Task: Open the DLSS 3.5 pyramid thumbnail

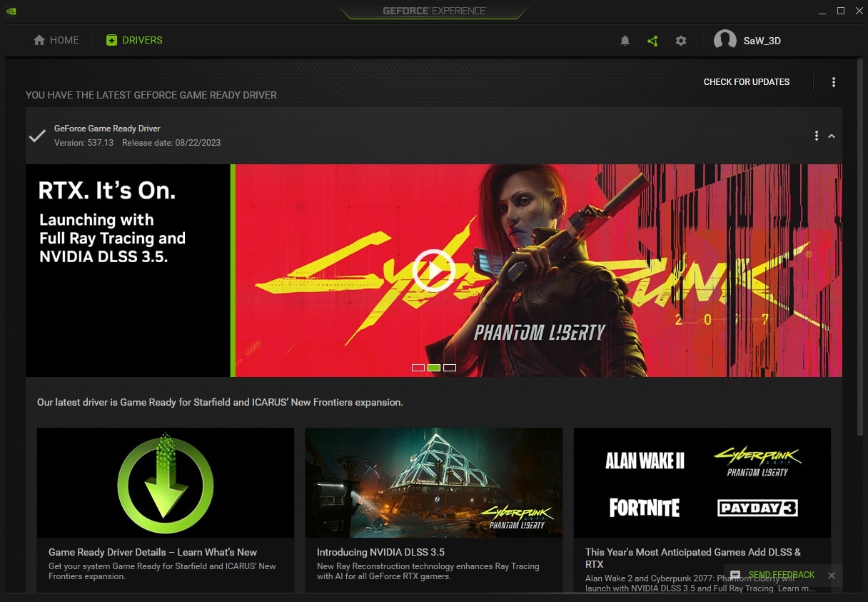Action: tap(434, 483)
